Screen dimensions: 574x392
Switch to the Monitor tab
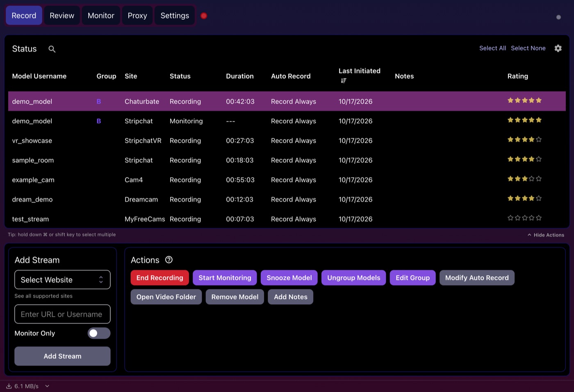point(101,16)
